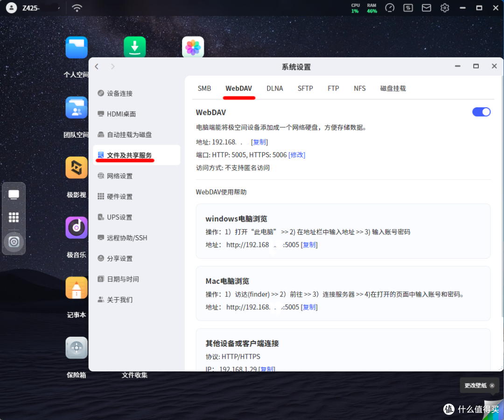This screenshot has height=420, width=504.
Task: Dismiss the 更改壁纸 popup with its X
Action: (492, 385)
